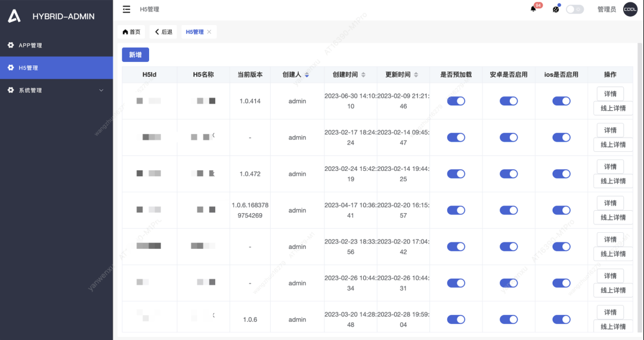Screen dimensions: 644x340
Task: Toggle 安卓是否启用 in row created 2023-03-20
Action: click(509, 320)
